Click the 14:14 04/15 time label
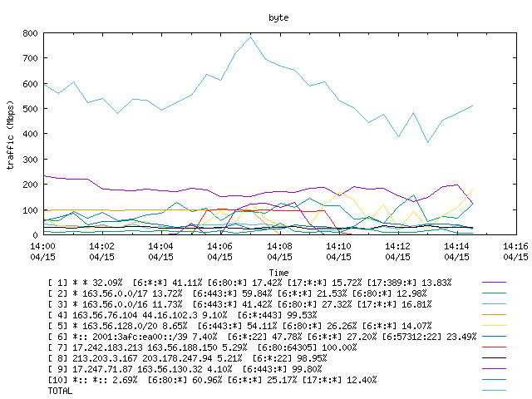Screen dimensions: 532x399 (456, 251)
